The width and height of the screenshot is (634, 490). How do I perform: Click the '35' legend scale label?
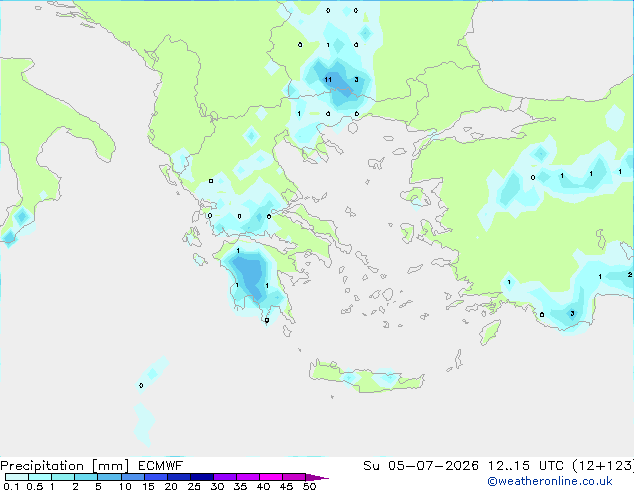[x=240, y=486]
